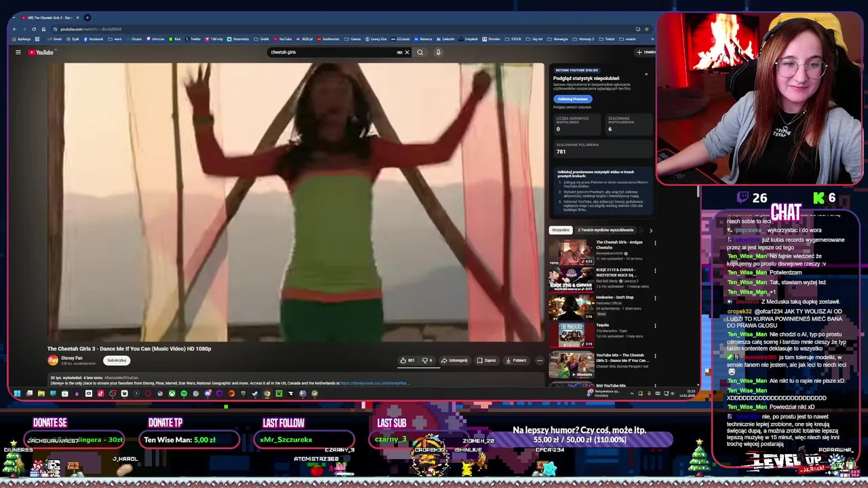Click the Odblokuj Premium button
Screen dimensions: 868x488
(x=573, y=99)
